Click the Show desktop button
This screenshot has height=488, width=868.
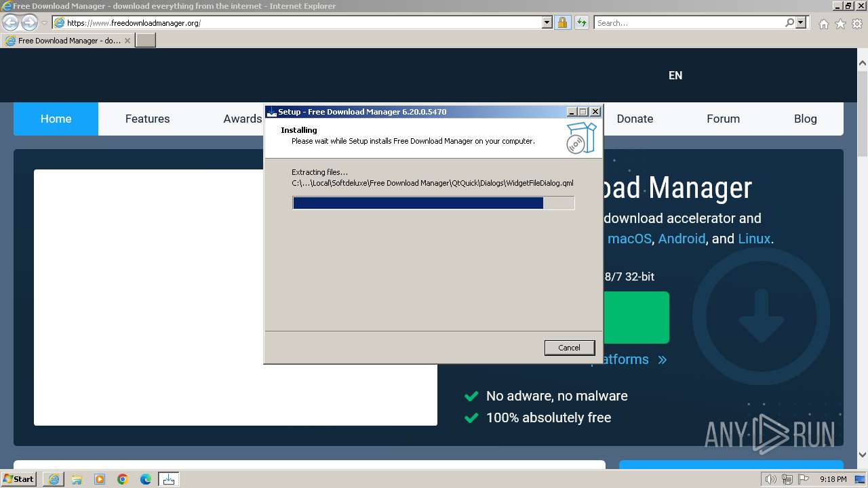[861, 479]
